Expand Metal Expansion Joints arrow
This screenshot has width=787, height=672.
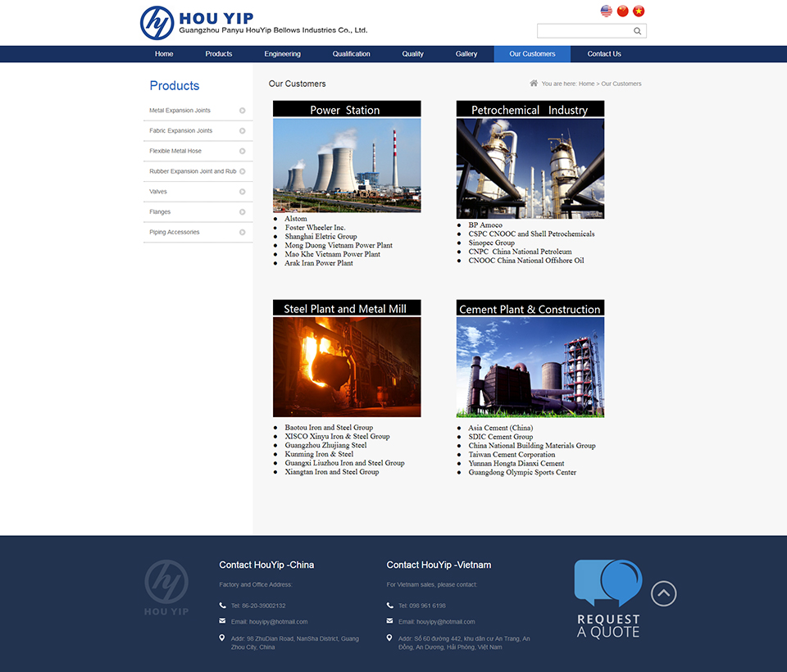(x=243, y=111)
